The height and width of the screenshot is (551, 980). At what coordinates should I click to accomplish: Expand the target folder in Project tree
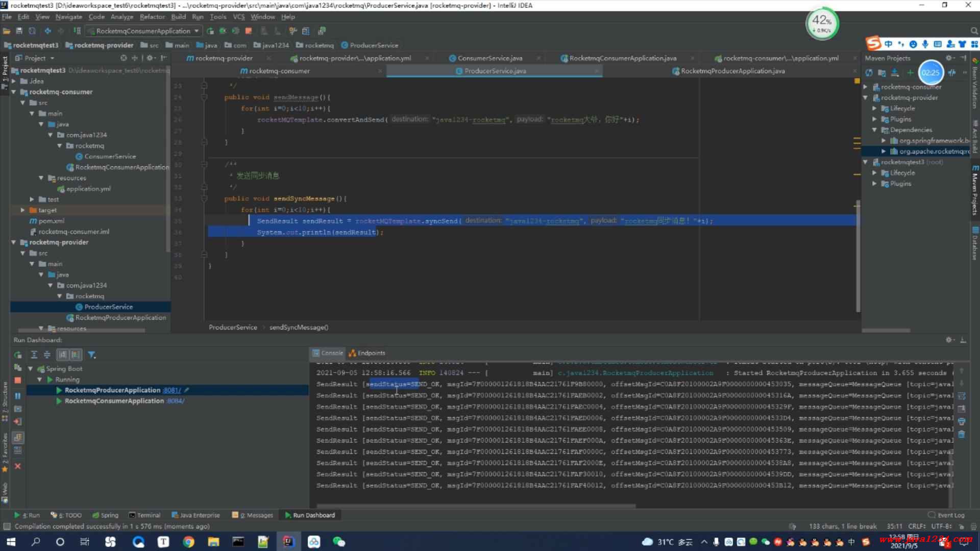coord(22,210)
